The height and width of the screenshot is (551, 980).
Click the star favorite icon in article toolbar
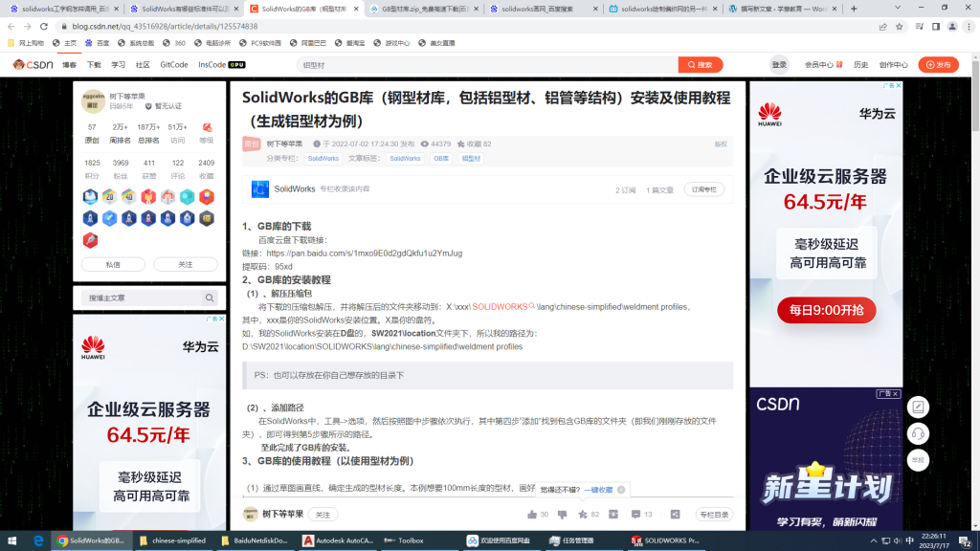tap(583, 515)
